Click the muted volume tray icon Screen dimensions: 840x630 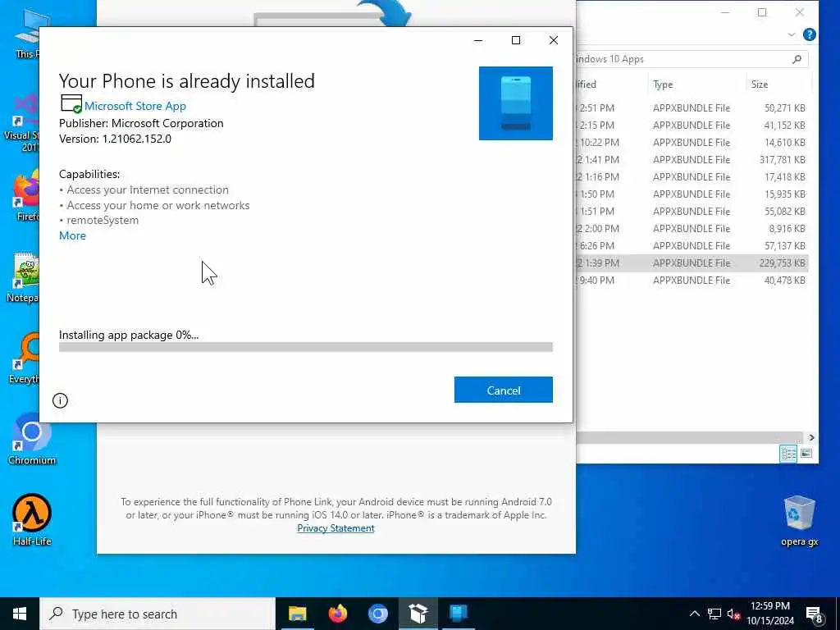pos(733,614)
